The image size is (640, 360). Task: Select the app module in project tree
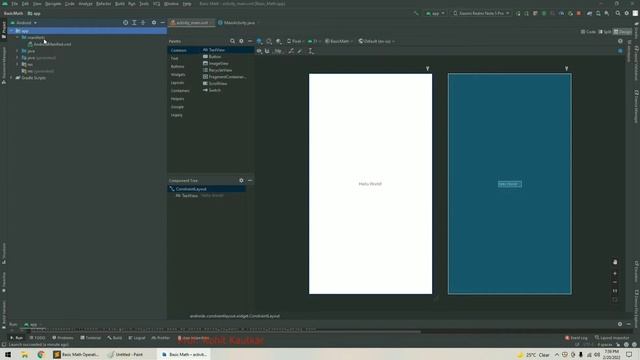[x=87, y=31]
